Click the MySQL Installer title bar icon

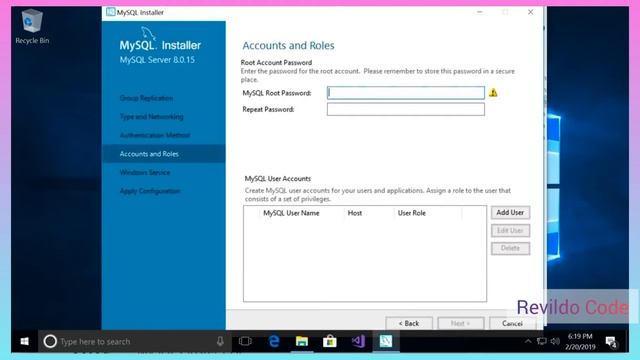point(110,12)
